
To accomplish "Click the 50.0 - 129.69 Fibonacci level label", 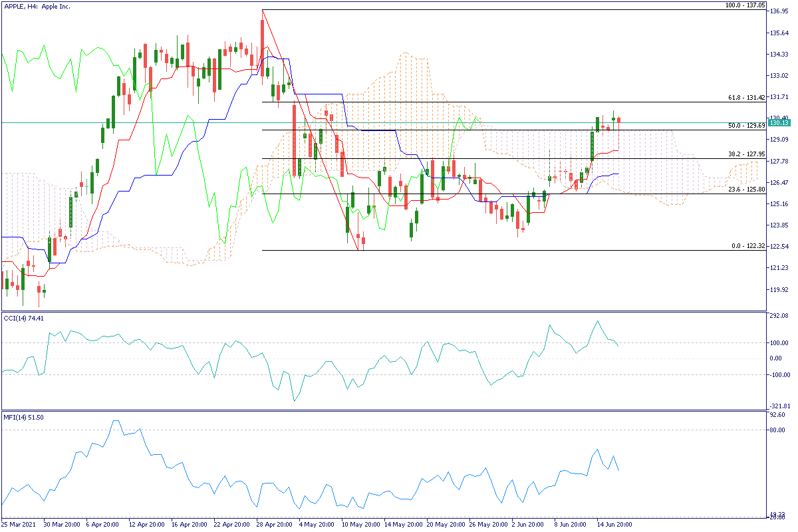I will pyautogui.click(x=745, y=126).
